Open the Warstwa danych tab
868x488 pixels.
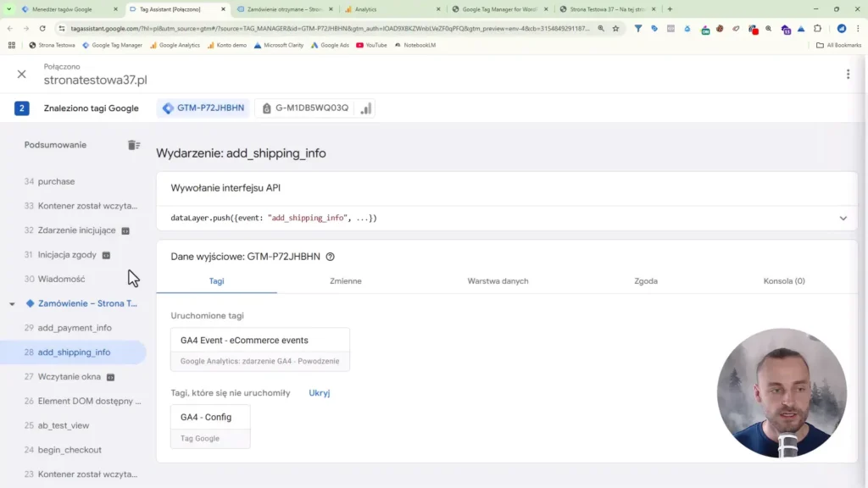tap(498, 281)
